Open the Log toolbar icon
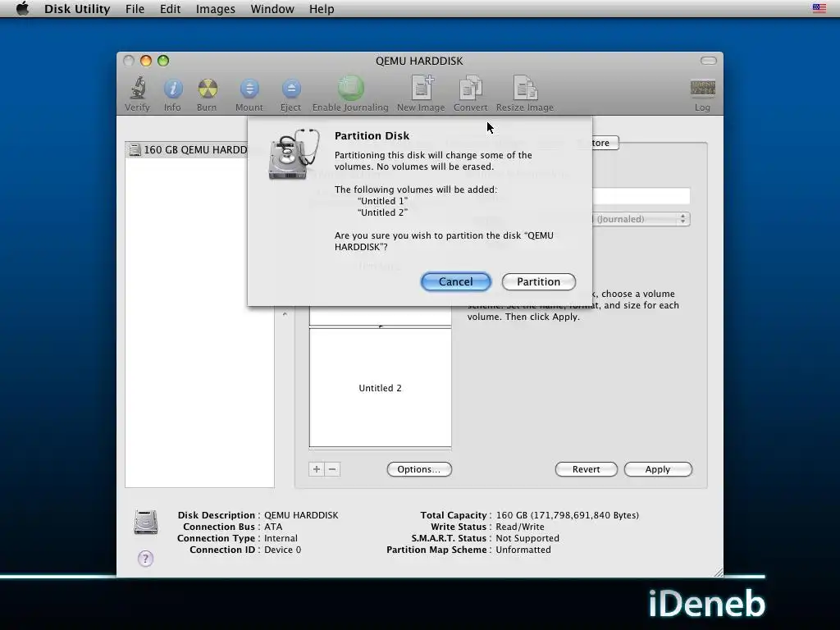Image resolution: width=840 pixels, height=630 pixels. [x=702, y=89]
